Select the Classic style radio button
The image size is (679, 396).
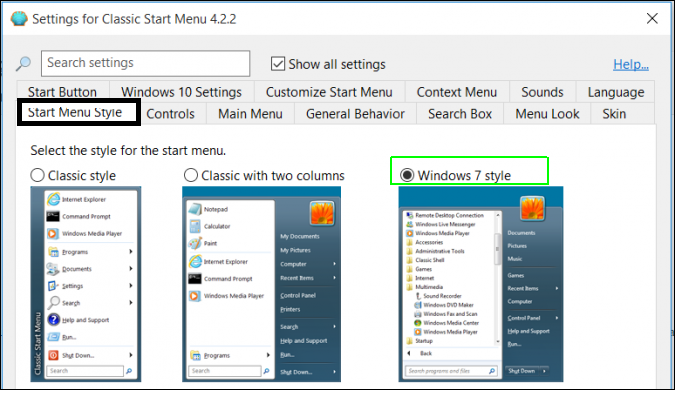38,176
